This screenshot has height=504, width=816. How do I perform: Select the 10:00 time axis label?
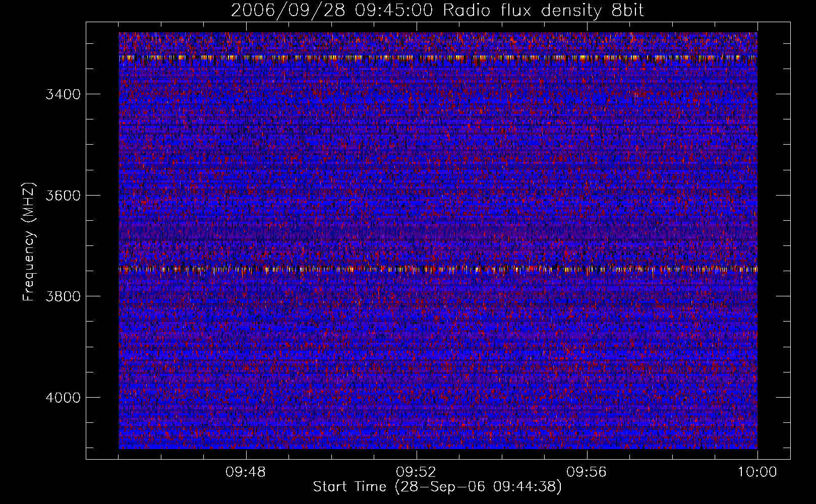click(757, 472)
